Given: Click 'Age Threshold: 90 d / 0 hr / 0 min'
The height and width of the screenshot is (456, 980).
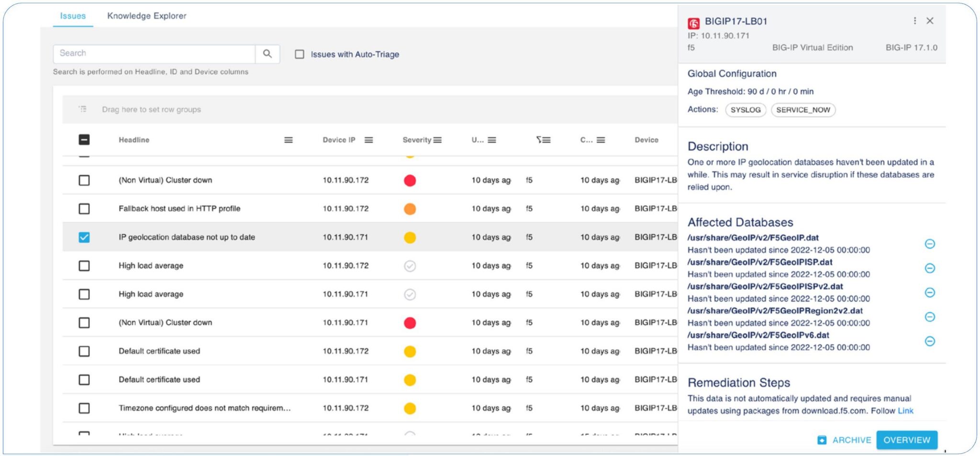Looking at the screenshot, I should click(750, 91).
